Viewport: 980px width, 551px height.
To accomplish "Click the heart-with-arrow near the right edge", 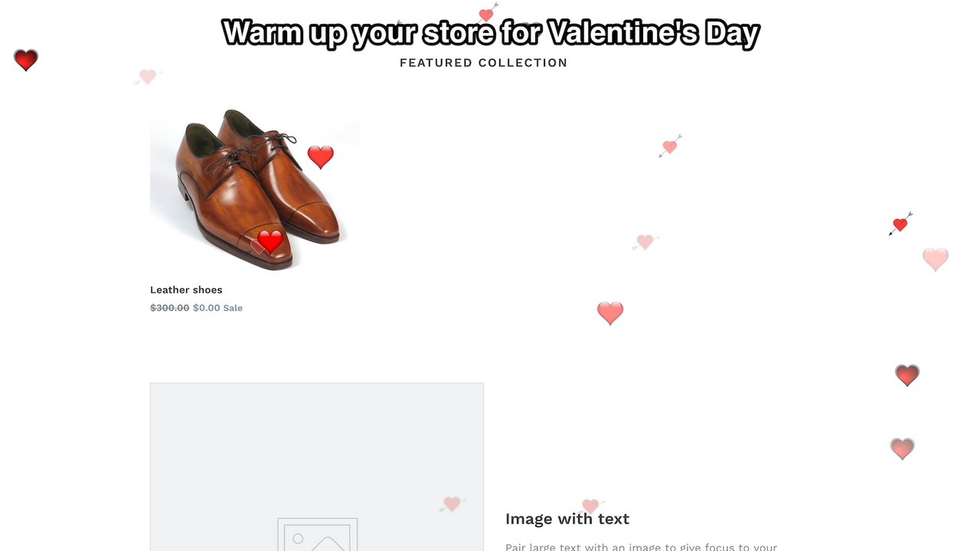I will click(x=900, y=223).
